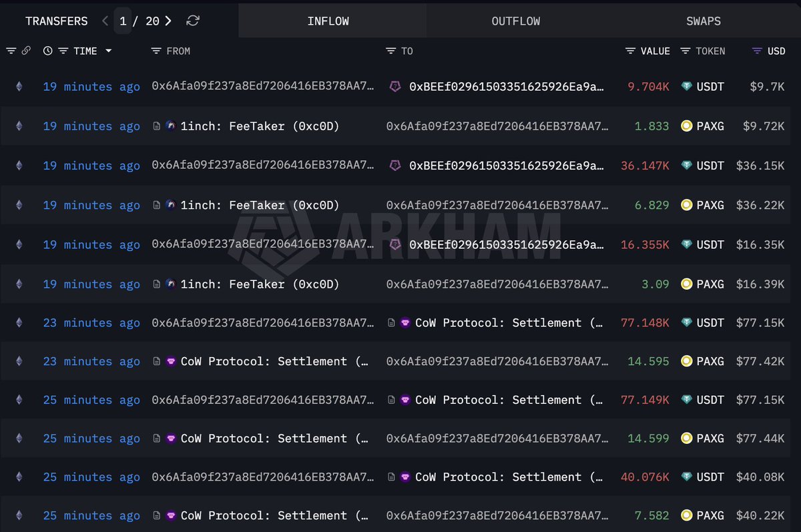This screenshot has width=801, height=532.
Task: Open the SWAPS tab
Action: (x=704, y=21)
